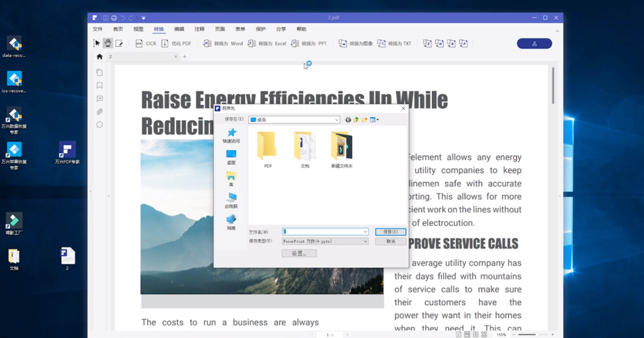Convert PDF using 转换为 PPT
Image resolution: width=644 pixels, height=338 pixels.
coord(309,43)
